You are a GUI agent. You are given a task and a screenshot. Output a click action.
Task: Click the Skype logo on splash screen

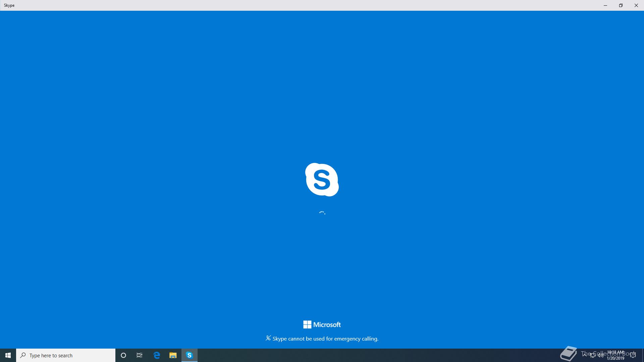coord(322,180)
